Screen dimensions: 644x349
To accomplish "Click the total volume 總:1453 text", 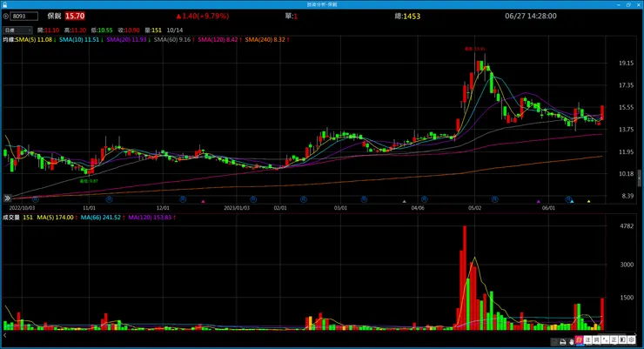I will click(407, 16).
